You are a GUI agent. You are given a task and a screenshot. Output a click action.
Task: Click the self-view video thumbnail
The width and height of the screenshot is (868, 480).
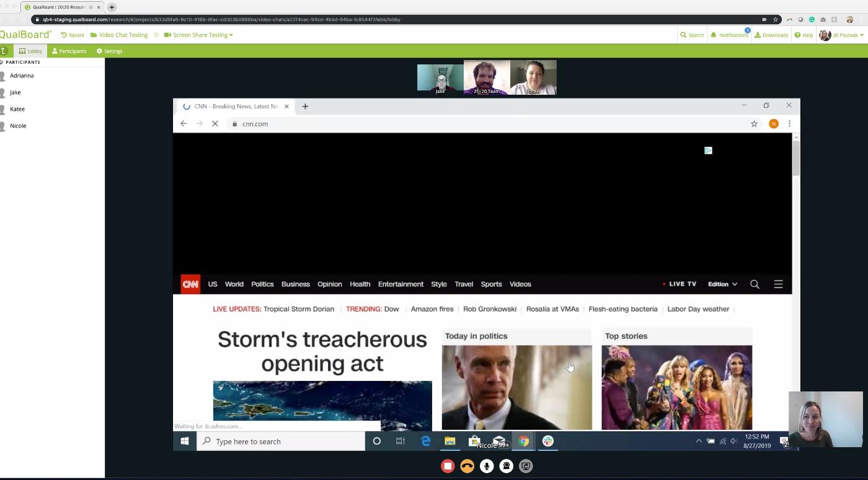(825, 419)
